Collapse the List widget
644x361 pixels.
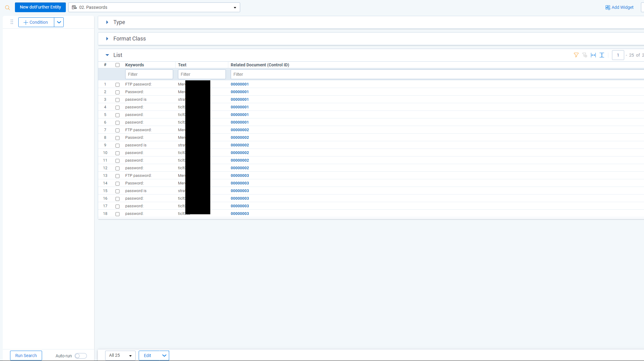pos(107,55)
